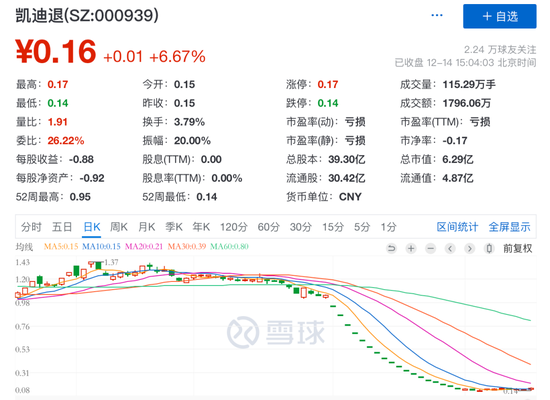Click 全屏显示 to show chart fullscreen
Viewport: 550px width, 400px height.
[x=509, y=227]
